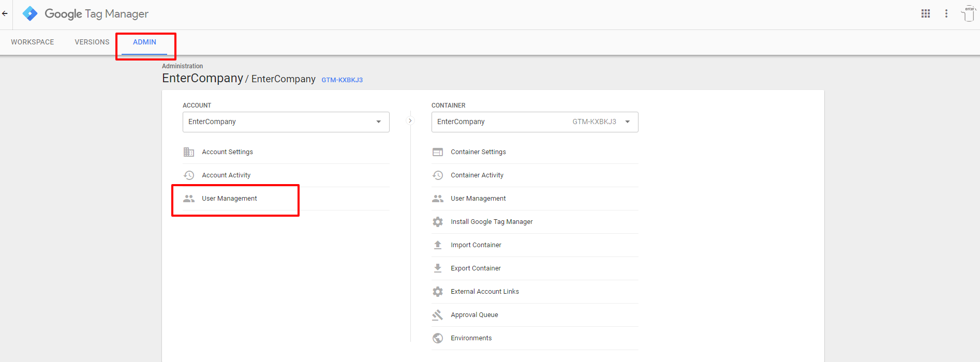The height and width of the screenshot is (362, 980).
Task: Click the Google Tag Manager logo
Action: point(30,13)
